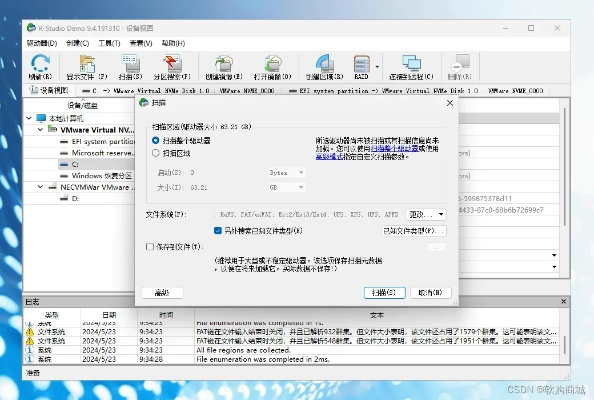Click the 日期 column header in the log
The width and height of the screenshot is (594, 400).
pyautogui.click(x=109, y=315)
